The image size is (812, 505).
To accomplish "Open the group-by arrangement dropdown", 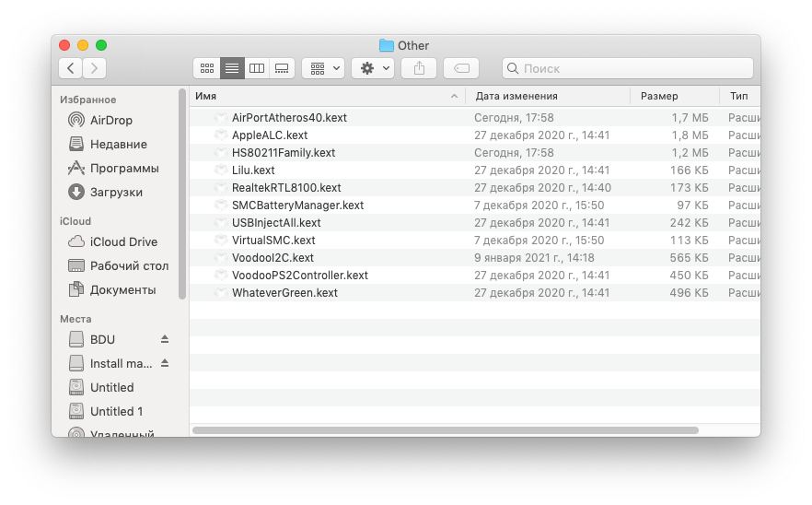I will (324, 68).
